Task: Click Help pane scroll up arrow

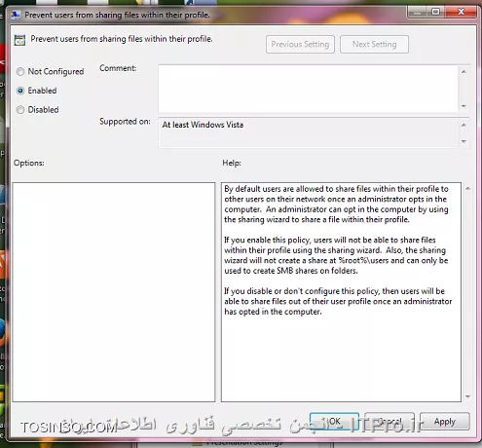Action: coord(467,189)
